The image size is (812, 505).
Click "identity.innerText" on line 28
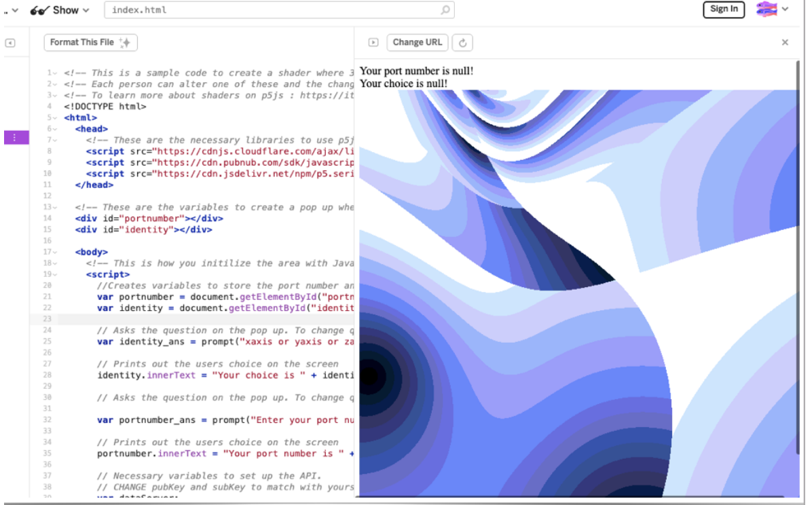pyautogui.click(x=147, y=375)
